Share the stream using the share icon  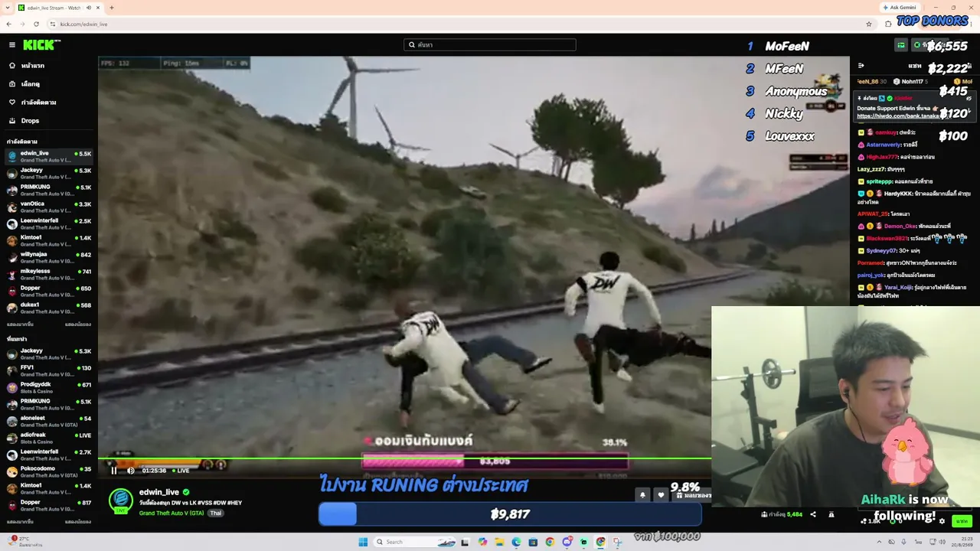point(813,514)
